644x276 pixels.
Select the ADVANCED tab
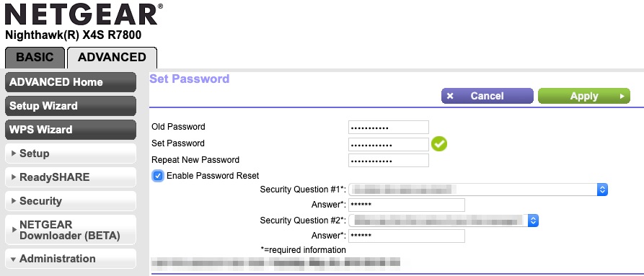(112, 58)
